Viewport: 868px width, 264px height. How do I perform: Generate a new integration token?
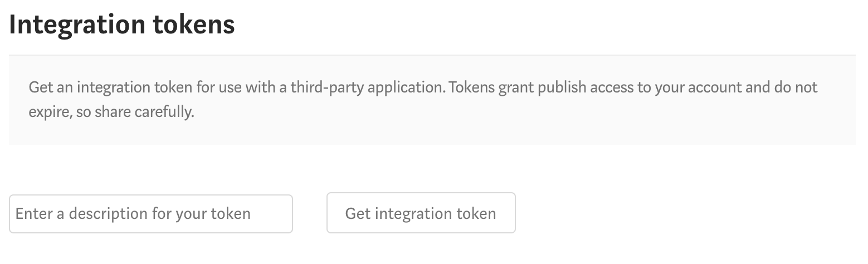tap(421, 213)
